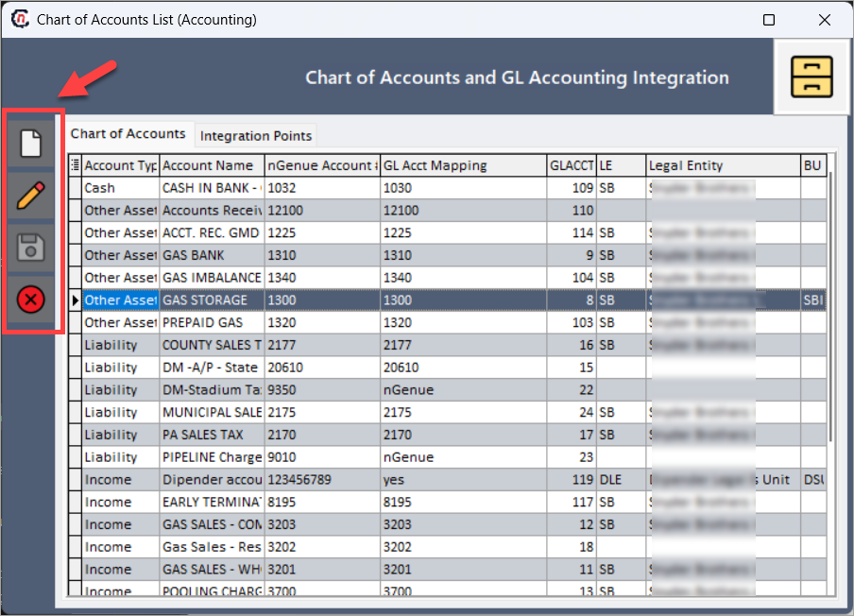This screenshot has height=616, width=854.
Task: Sort by GL Acct Mapping column header
Action: 463,165
